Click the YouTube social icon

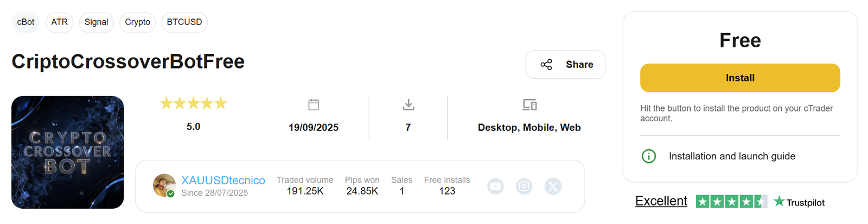495,186
